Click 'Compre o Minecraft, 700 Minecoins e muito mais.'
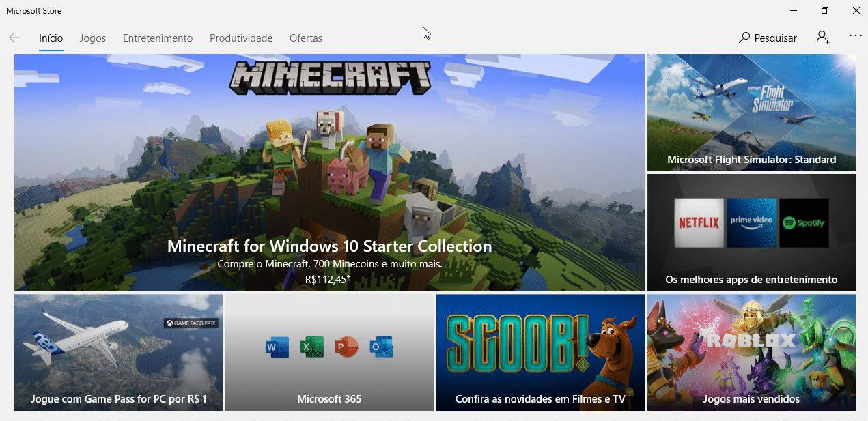 329,263
